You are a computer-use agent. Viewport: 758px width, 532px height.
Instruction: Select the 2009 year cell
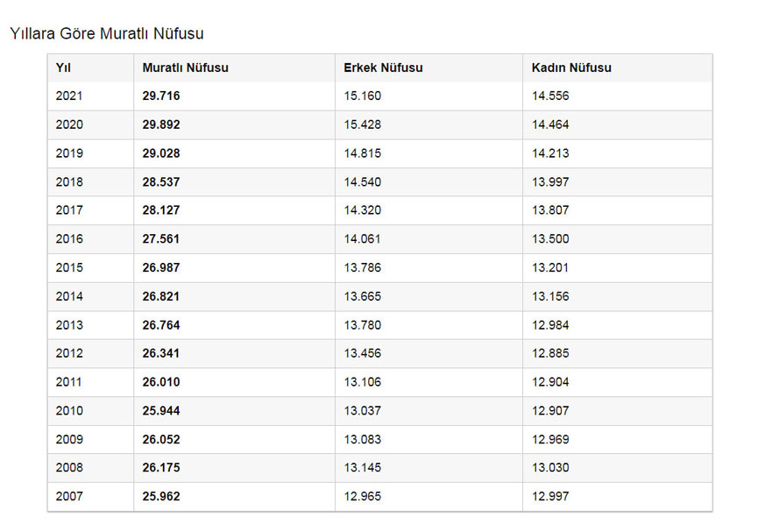click(69, 439)
